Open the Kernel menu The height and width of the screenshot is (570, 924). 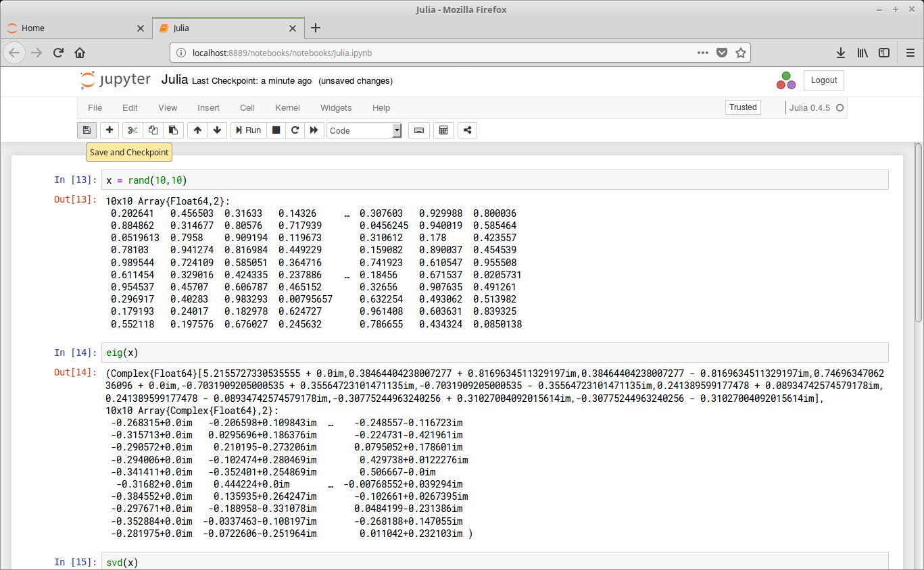[x=287, y=107]
